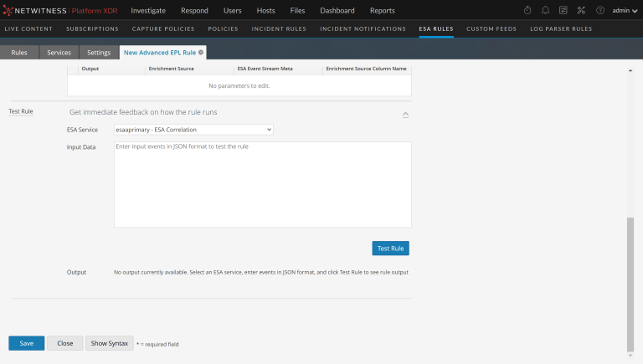Click the tasks list icon in header
This screenshot has width=643, height=364.
pyautogui.click(x=563, y=11)
